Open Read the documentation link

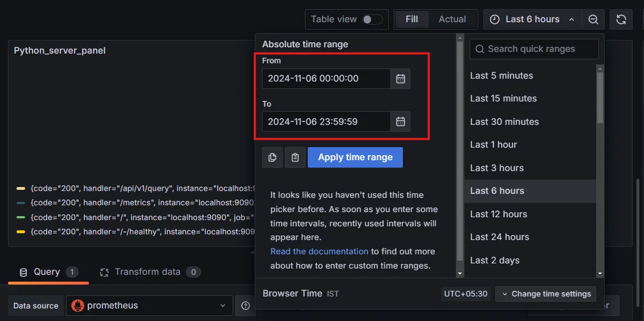[319, 251]
